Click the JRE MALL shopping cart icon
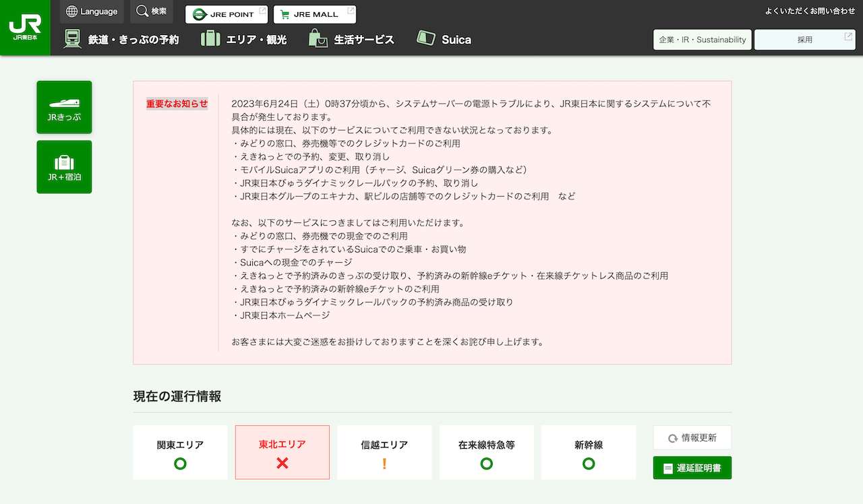 [x=285, y=14]
